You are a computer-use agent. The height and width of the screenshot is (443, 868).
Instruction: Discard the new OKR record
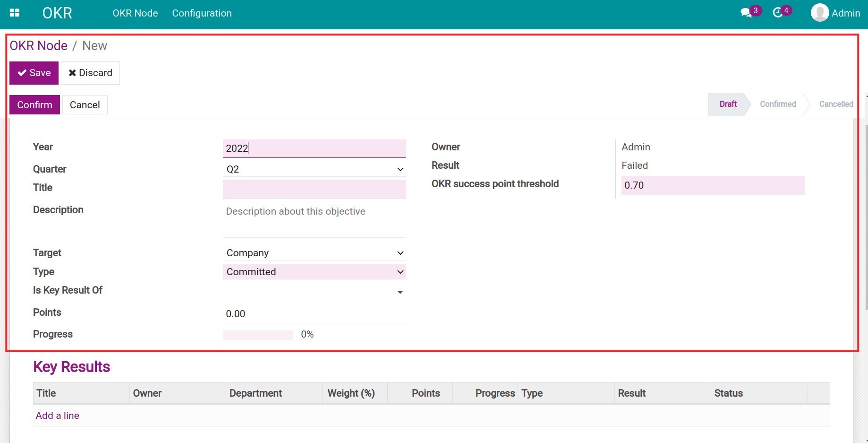[90, 73]
